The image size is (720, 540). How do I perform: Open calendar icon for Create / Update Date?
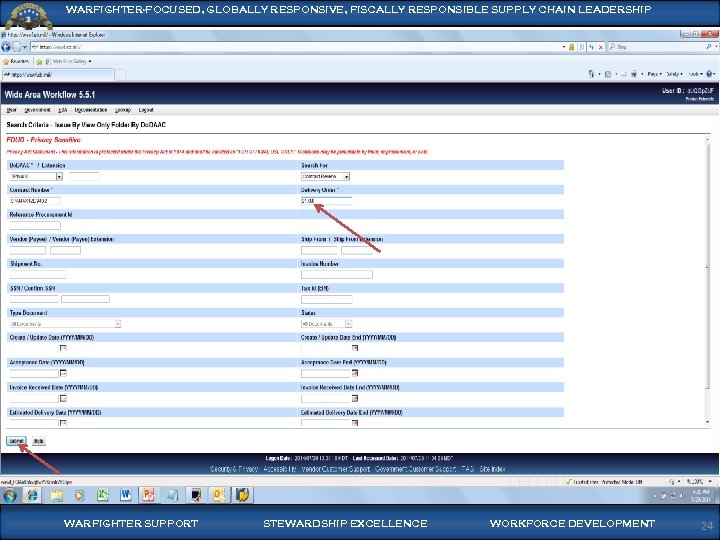tap(63, 349)
